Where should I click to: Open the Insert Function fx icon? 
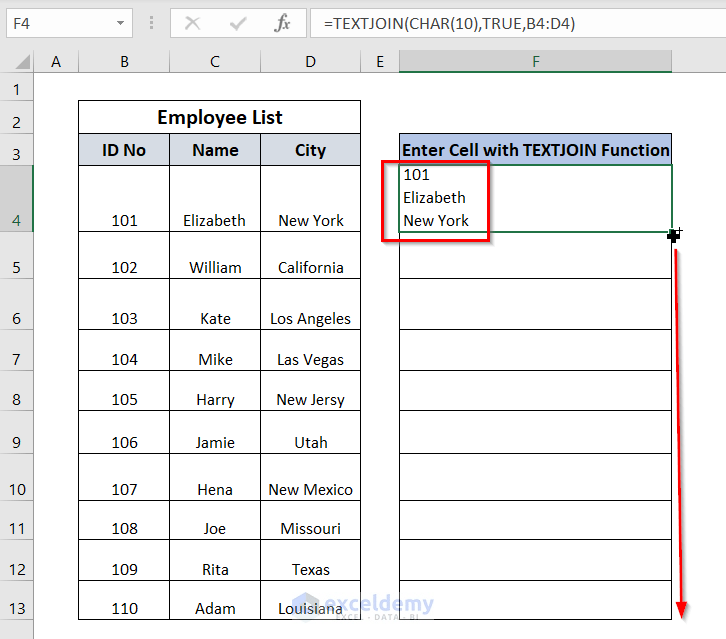(x=282, y=23)
